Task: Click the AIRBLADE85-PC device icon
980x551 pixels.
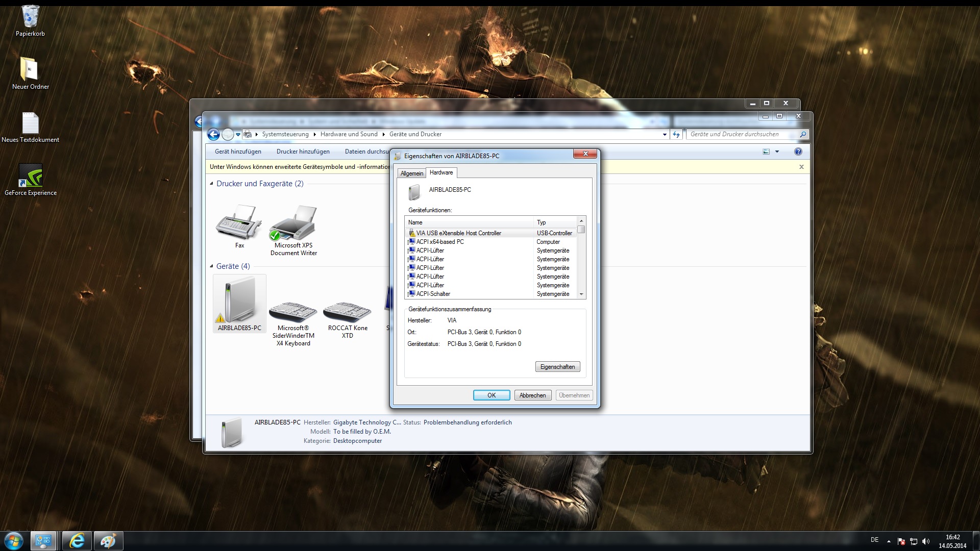Action: point(239,302)
